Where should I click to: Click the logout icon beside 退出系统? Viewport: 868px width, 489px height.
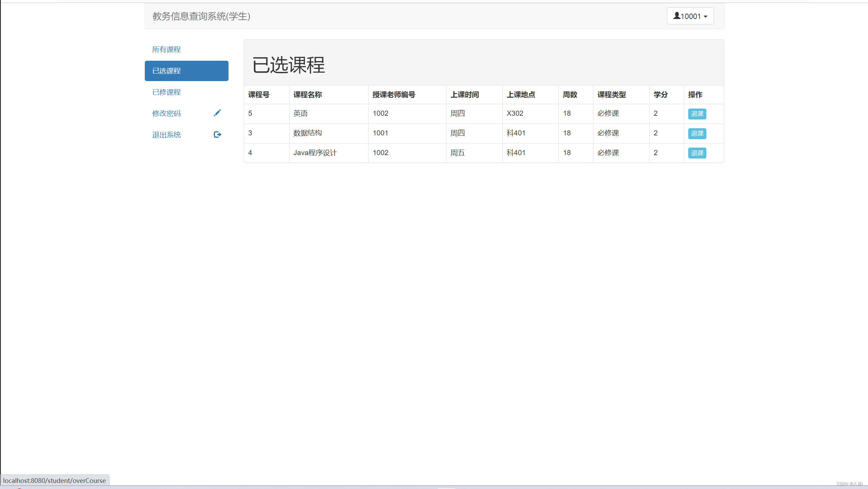(x=217, y=135)
